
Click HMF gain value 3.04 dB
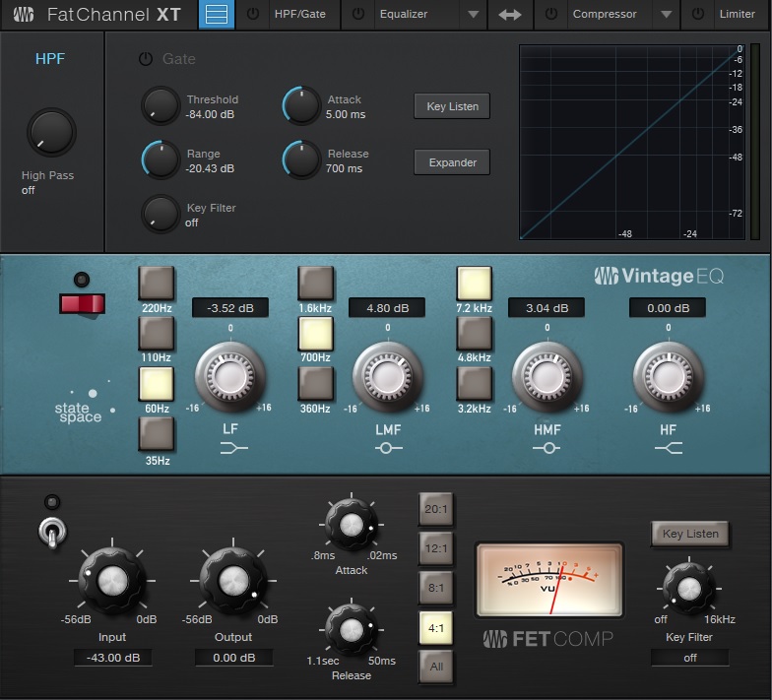pos(547,308)
